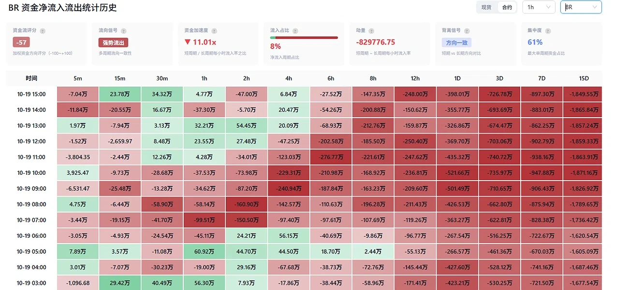The width and height of the screenshot is (644, 290).
Task: Click the -240.94万 cell
Action: coord(289,189)
